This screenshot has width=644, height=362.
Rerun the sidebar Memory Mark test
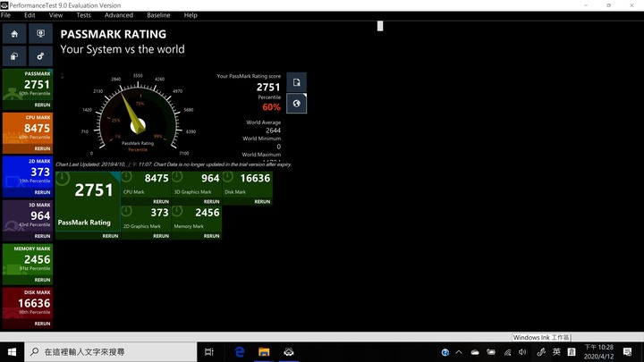[42, 280]
